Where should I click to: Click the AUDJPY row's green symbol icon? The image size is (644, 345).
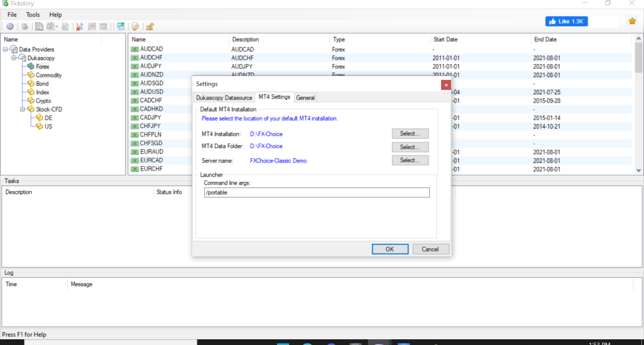[134, 67]
